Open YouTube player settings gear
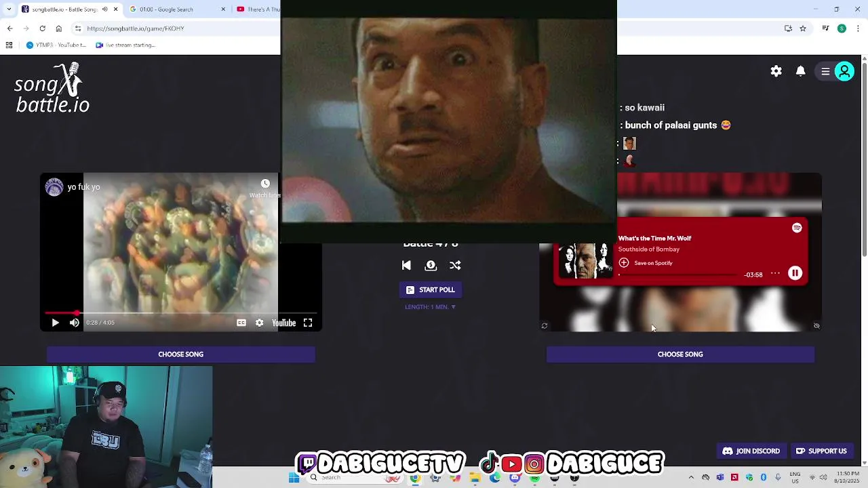Screen dimensions: 868x488 259,323
